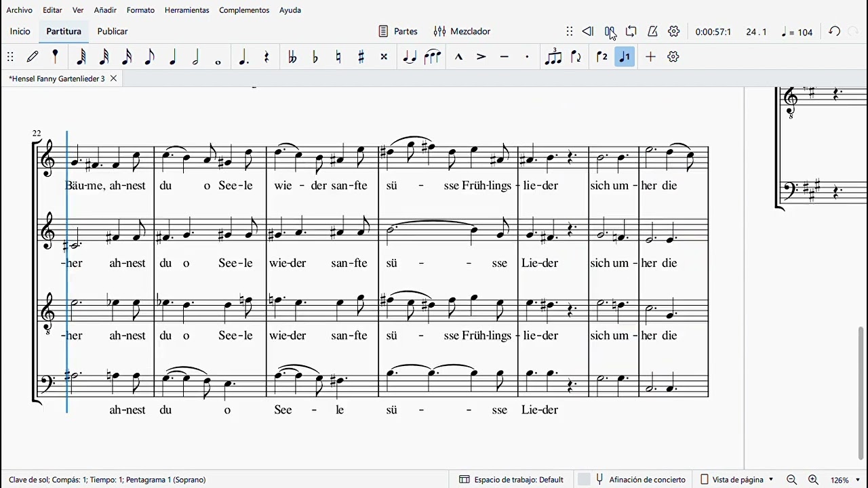Select the 16th note duration

[127, 57]
